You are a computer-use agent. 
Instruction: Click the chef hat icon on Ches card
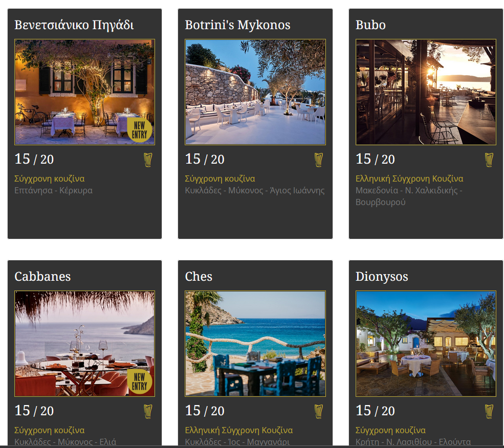319,411
